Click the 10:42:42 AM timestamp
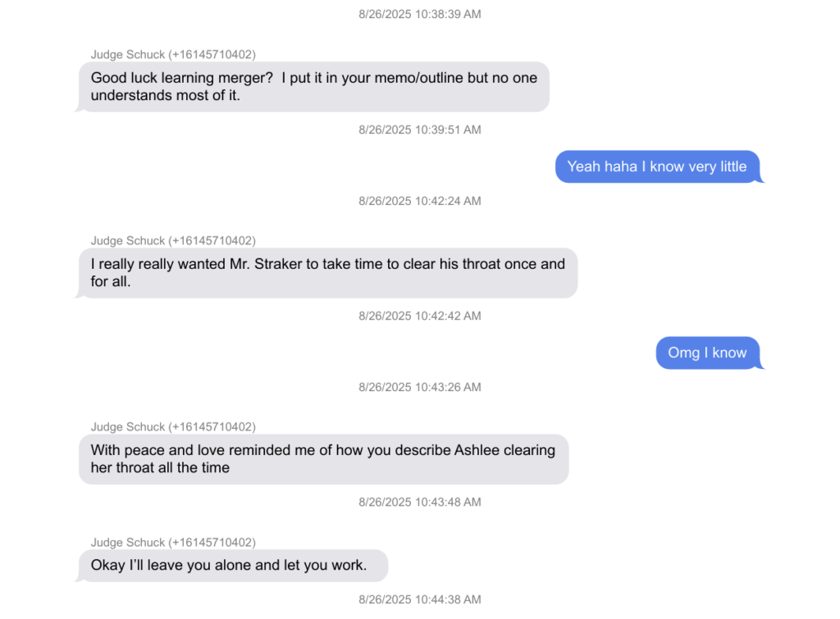The width and height of the screenshot is (840, 619). (420, 316)
